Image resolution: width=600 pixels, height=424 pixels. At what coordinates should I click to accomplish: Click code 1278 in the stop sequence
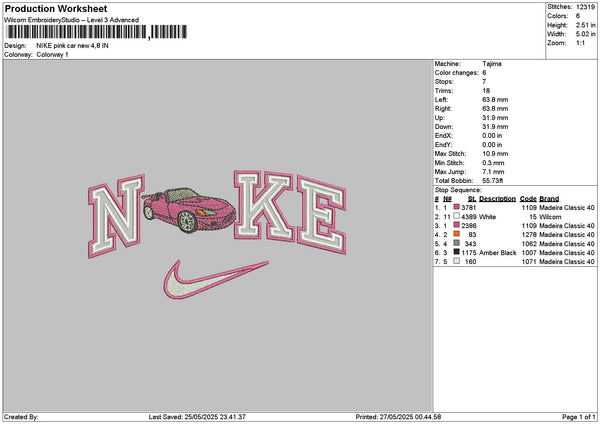[529, 235]
